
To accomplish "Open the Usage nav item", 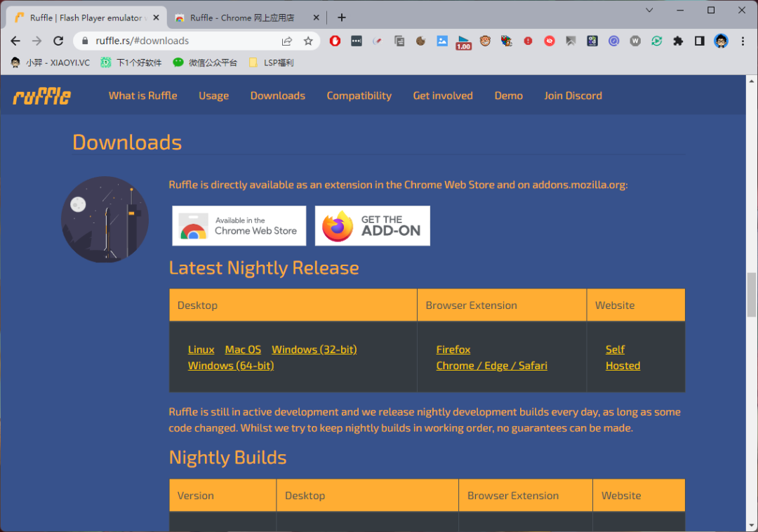I will (213, 95).
